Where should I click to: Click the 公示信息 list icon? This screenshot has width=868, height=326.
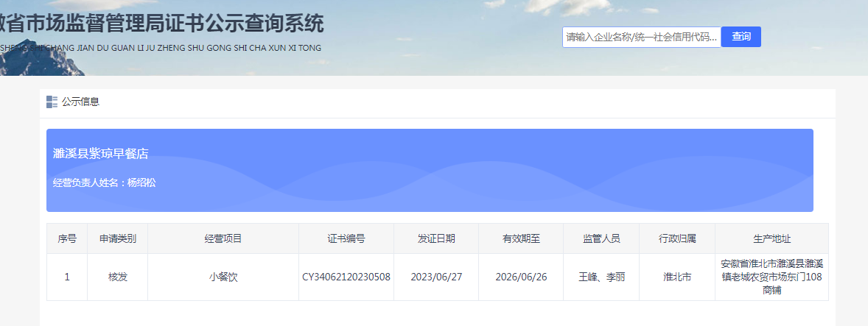(x=52, y=102)
